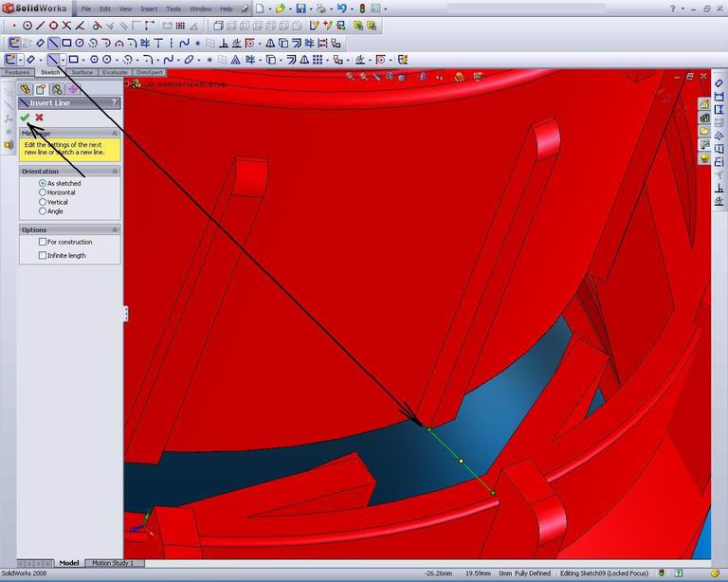Select the Rectangle tool in the bottom sketch toolbar
Viewport: 728px width, 582px height.
(x=73, y=60)
